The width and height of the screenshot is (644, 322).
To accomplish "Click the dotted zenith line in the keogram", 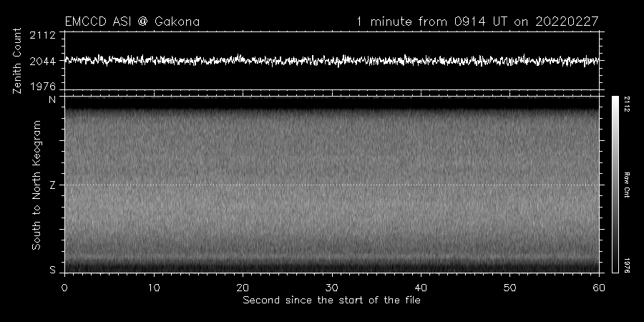I will pos(332,185).
